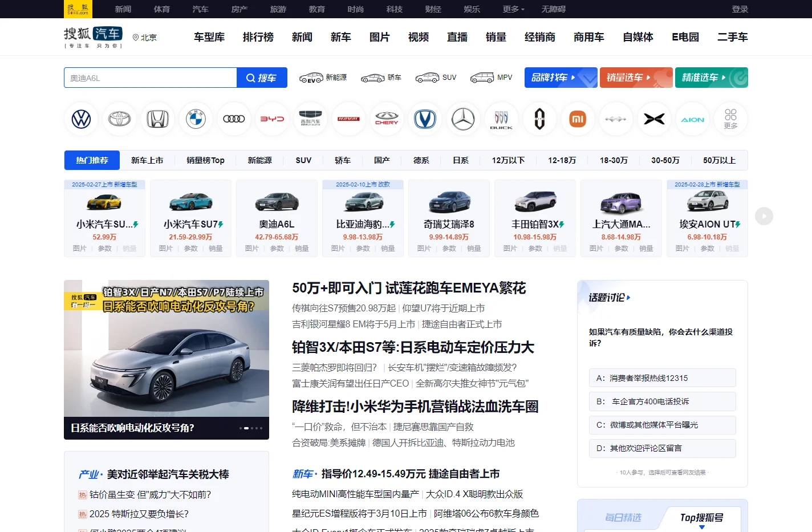Switch to the 50万以上 price tab
Viewport: 812px width, 532px height.
coord(719,160)
